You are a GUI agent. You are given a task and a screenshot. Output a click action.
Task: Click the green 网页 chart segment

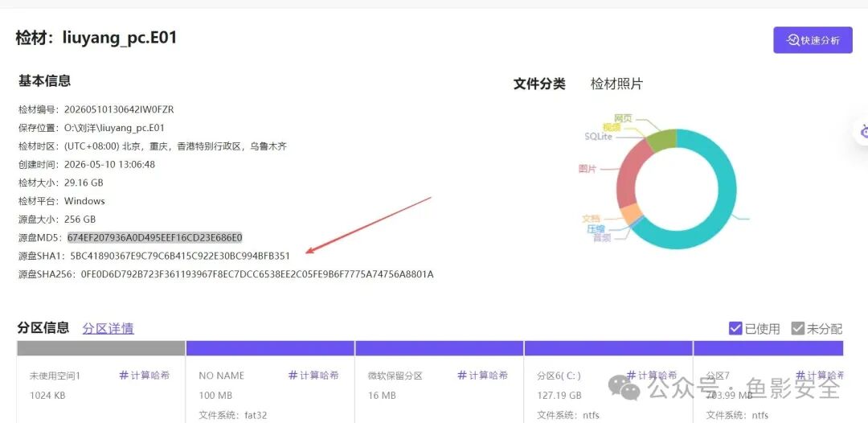pyautogui.click(x=662, y=140)
